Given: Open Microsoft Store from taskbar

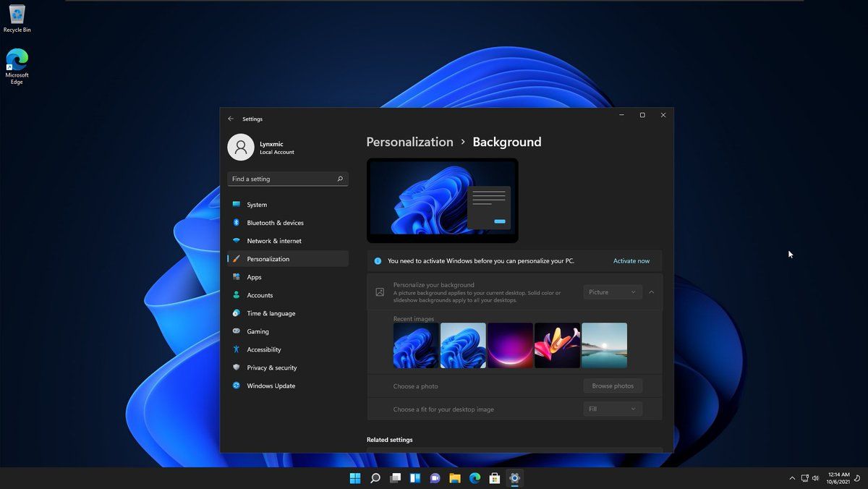Looking at the screenshot, I should click(x=495, y=478).
